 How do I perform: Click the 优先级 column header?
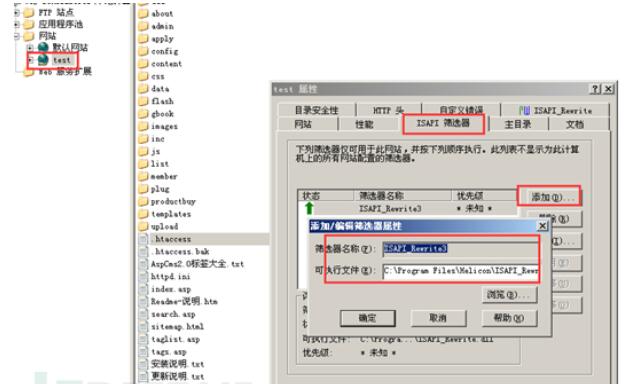coord(484,196)
